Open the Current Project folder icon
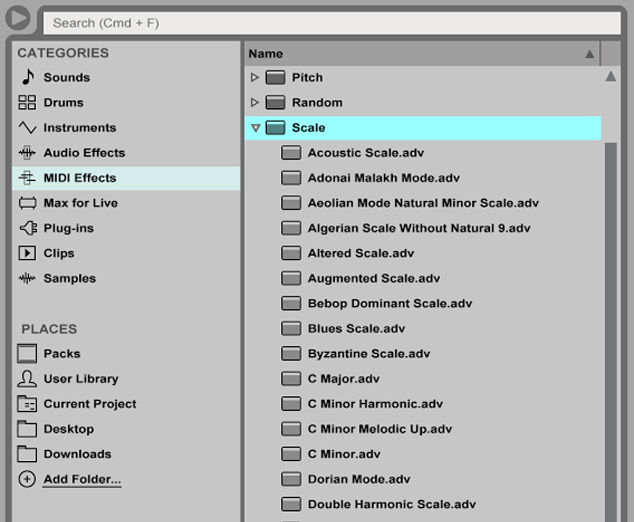Screen dimensions: 634x522 pos(27,404)
